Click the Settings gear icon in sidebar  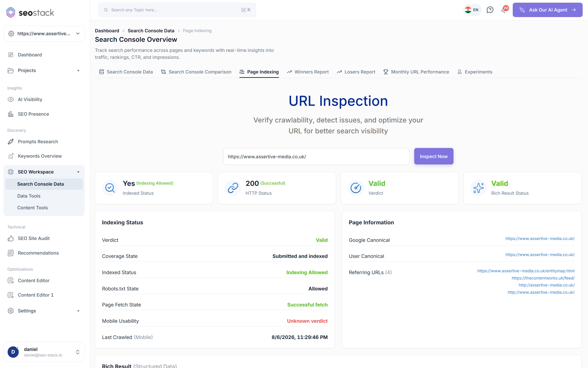[x=11, y=311]
